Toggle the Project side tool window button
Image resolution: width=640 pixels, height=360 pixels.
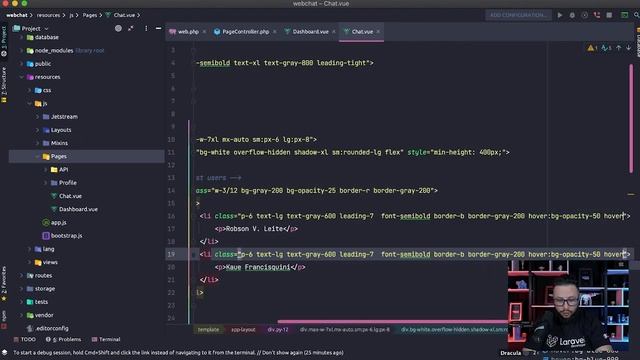pos(4,41)
